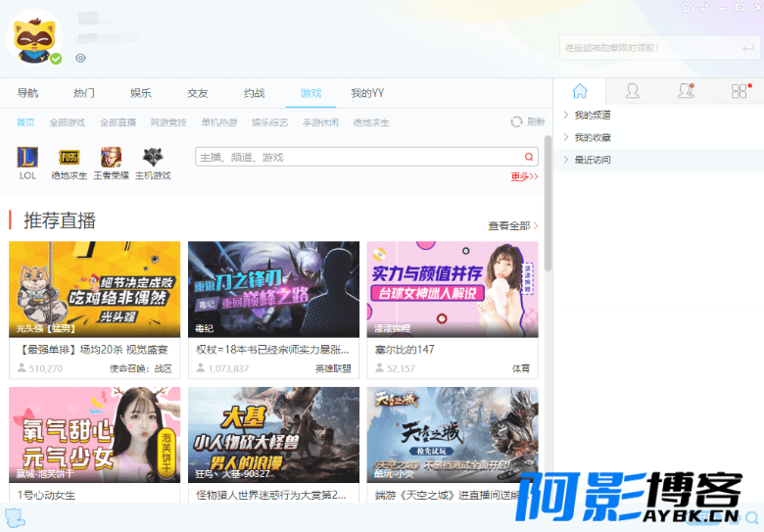Open the 绝地求生 PUBG game icon
Viewport: 764px width, 532px height.
(x=69, y=159)
